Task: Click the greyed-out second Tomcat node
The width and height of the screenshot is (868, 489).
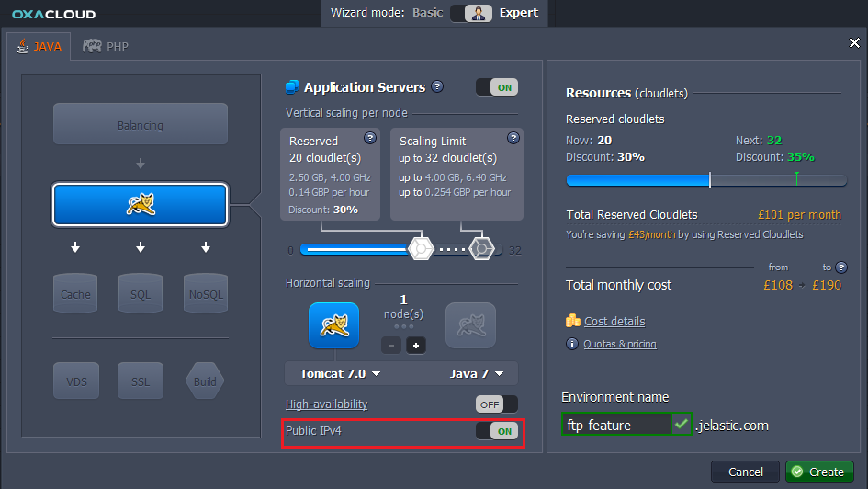Action: [x=470, y=325]
